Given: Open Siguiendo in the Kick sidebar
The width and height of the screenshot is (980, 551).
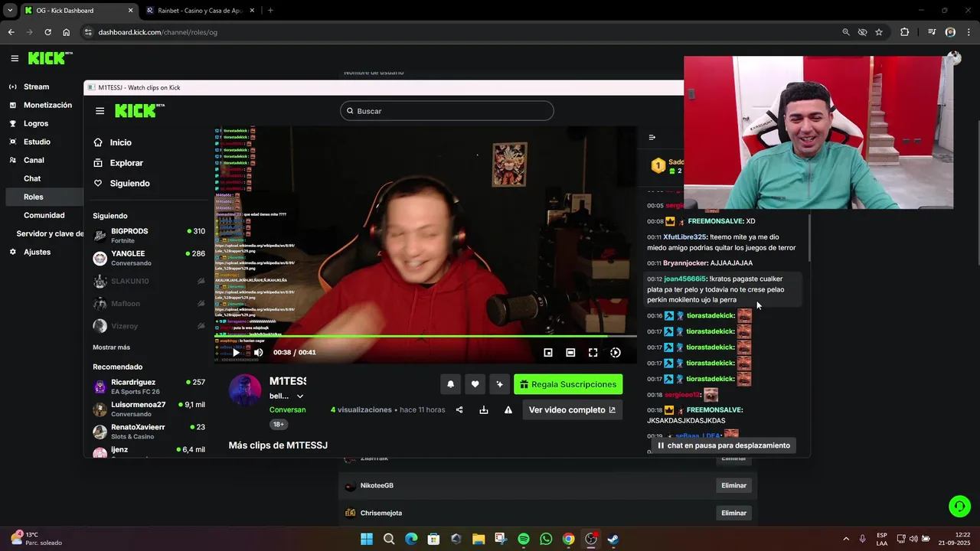Looking at the screenshot, I should [129, 184].
